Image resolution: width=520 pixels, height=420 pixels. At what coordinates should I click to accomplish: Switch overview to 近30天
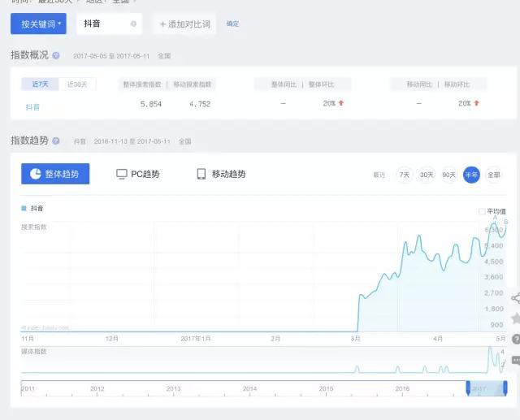pyautogui.click(x=78, y=84)
